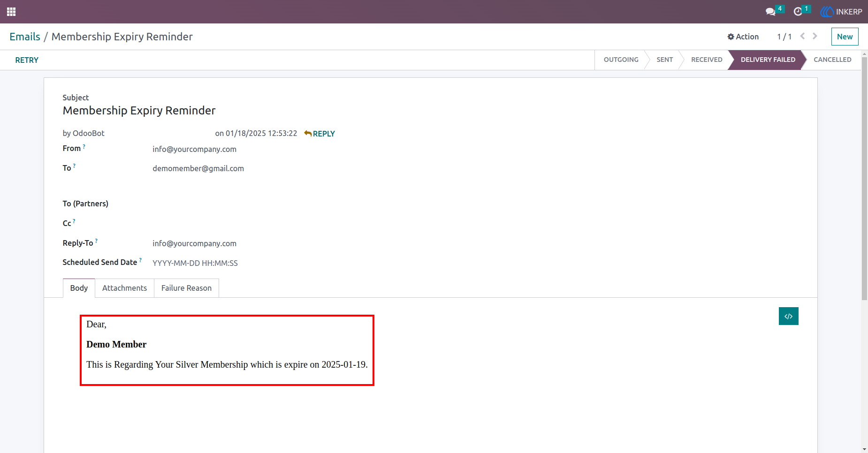Open the Failure Reason tab
Viewport: 868px width, 453px height.
click(x=186, y=288)
